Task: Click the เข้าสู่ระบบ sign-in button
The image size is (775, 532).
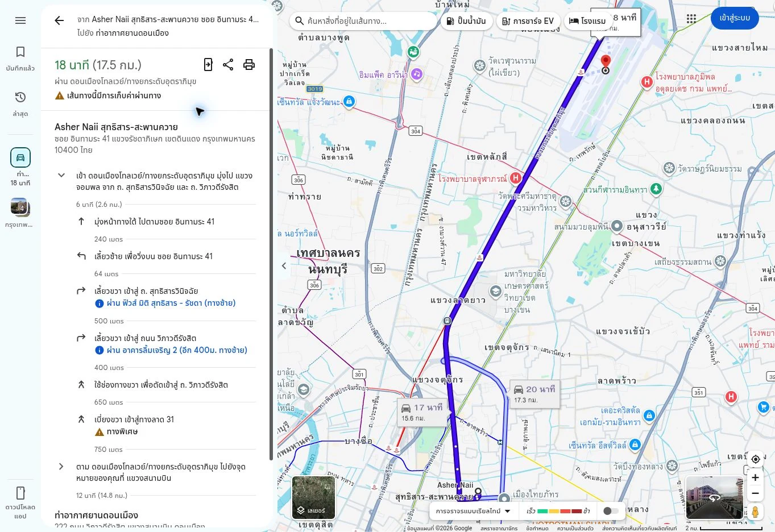Action: click(735, 18)
